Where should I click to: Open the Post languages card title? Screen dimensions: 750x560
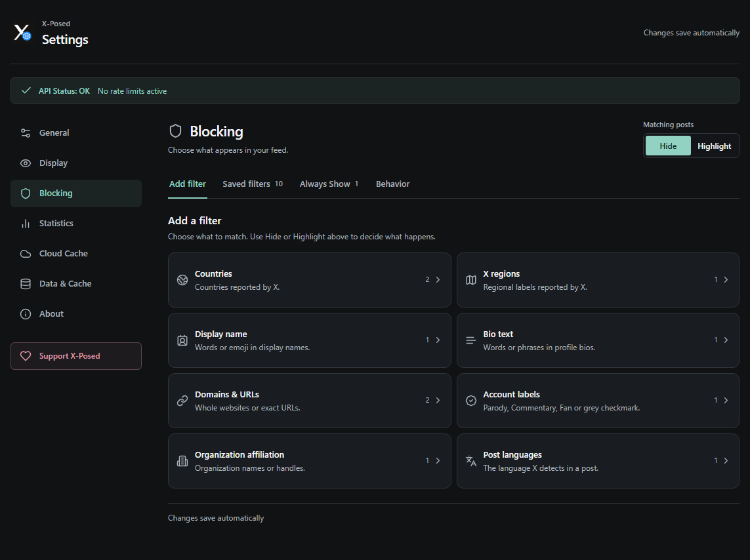(512, 455)
